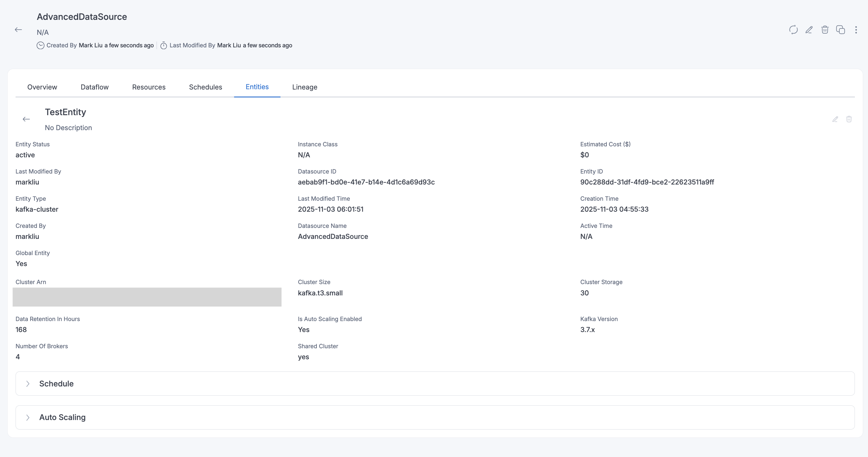The width and height of the screenshot is (868, 457).
Task: Open the Schedules tab
Action: (205, 87)
